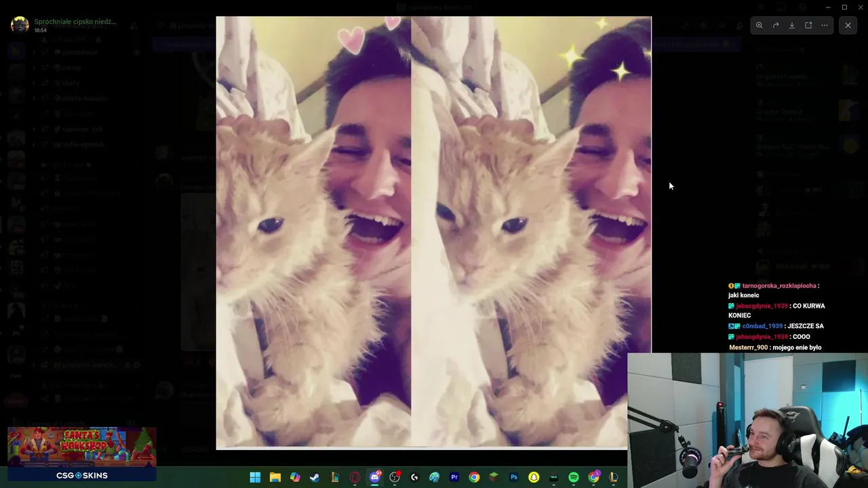This screenshot has height=488, width=868.
Task: Open Steam from the taskbar
Action: 315,477
